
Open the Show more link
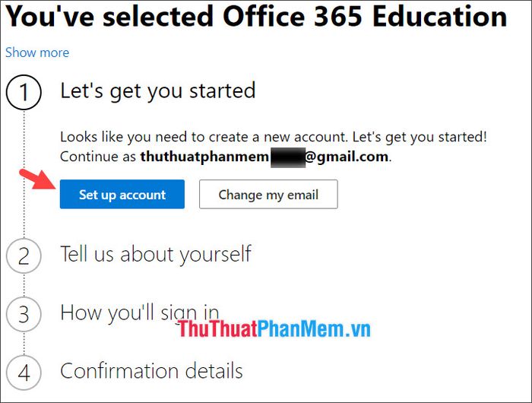tap(37, 52)
